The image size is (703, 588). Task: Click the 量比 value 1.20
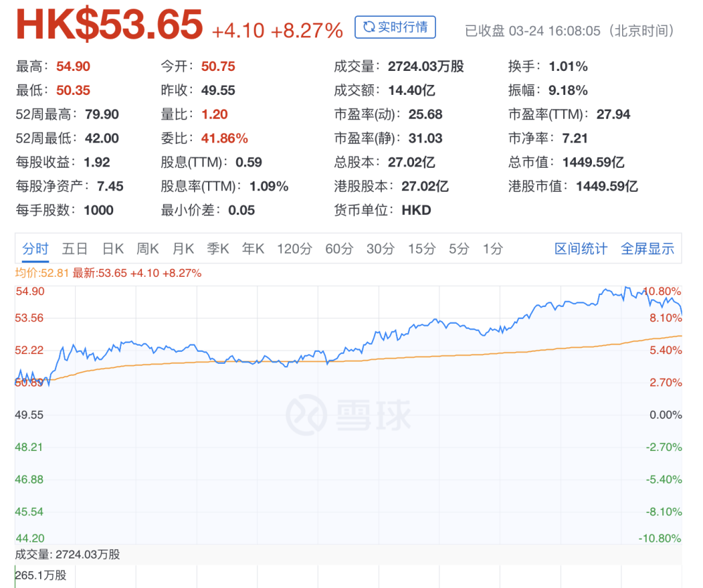point(214,115)
